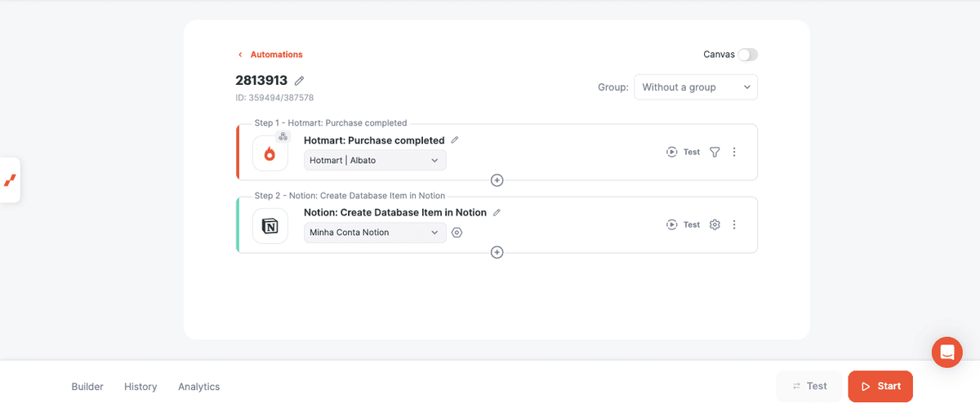Open the three-dot menu of Notion step
The image size is (980, 408).
point(734,224)
